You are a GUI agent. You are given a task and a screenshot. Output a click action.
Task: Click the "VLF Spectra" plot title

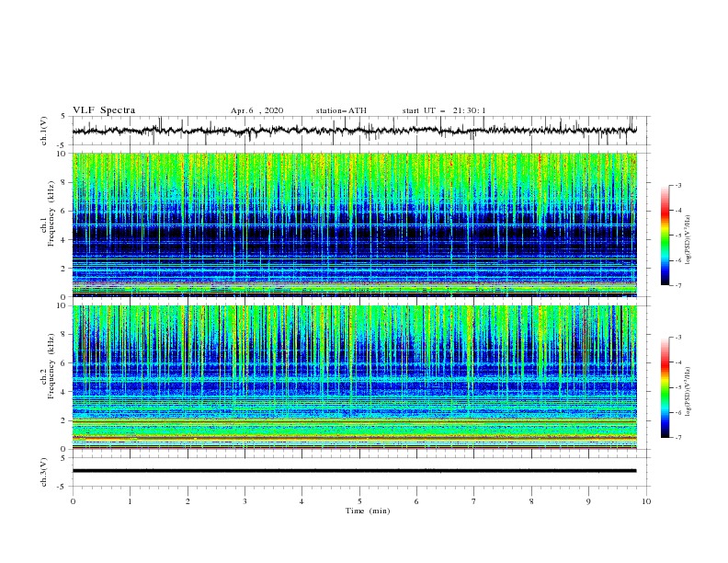pos(104,110)
